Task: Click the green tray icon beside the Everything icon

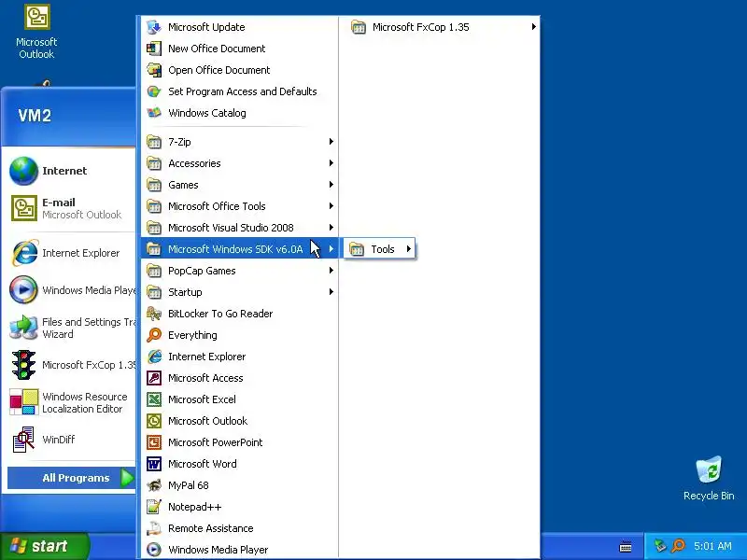Action: (660, 546)
